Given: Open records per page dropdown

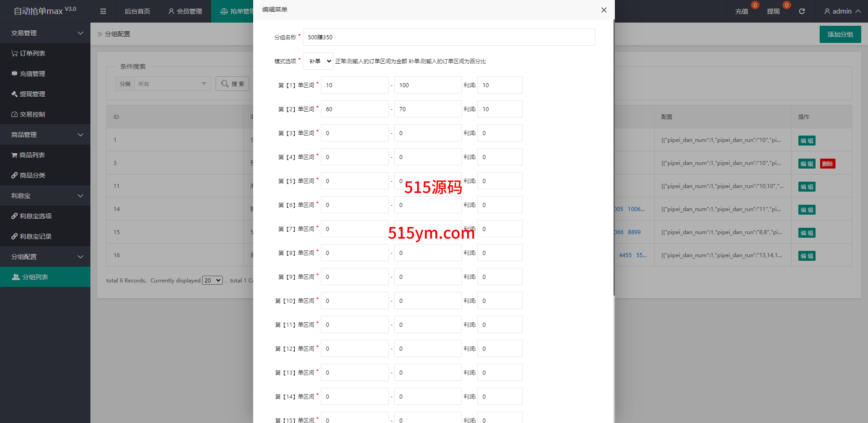Looking at the screenshot, I should click(x=212, y=280).
